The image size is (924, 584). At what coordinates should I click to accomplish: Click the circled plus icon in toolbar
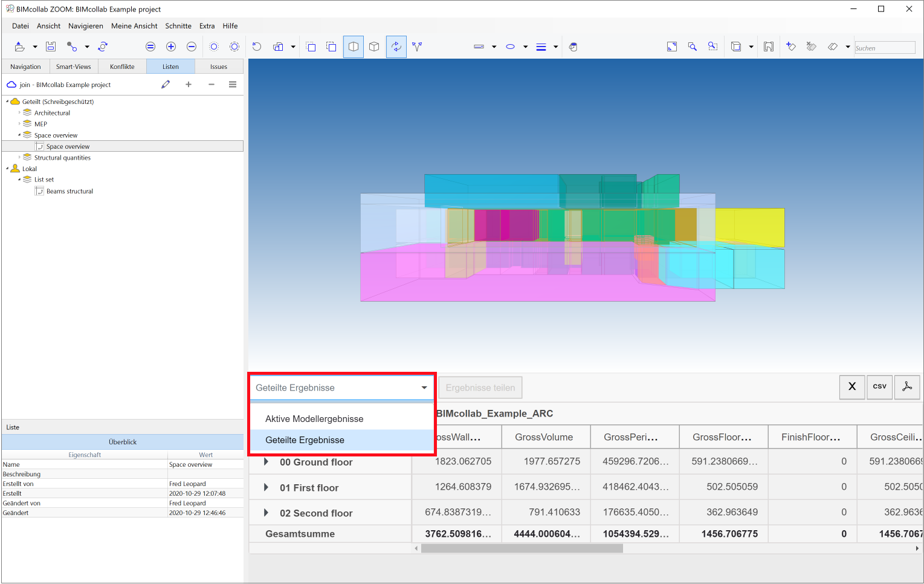[171, 47]
